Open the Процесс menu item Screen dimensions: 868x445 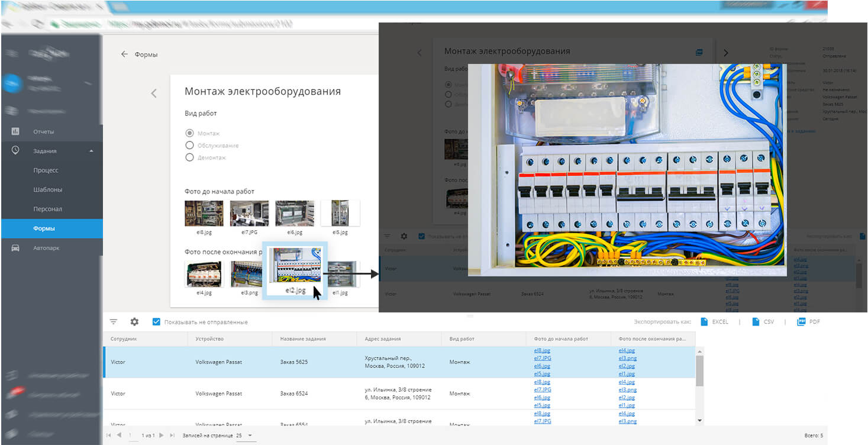tap(46, 170)
